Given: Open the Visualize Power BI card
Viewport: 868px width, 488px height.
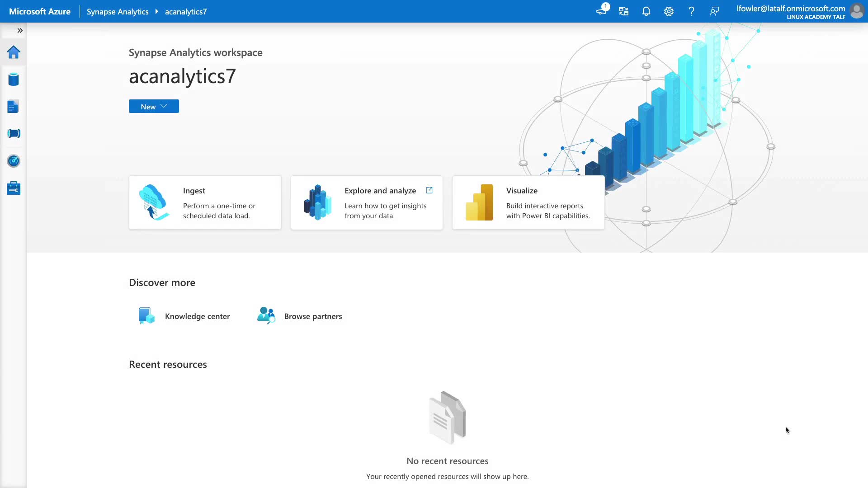Looking at the screenshot, I should click(528, 202).
